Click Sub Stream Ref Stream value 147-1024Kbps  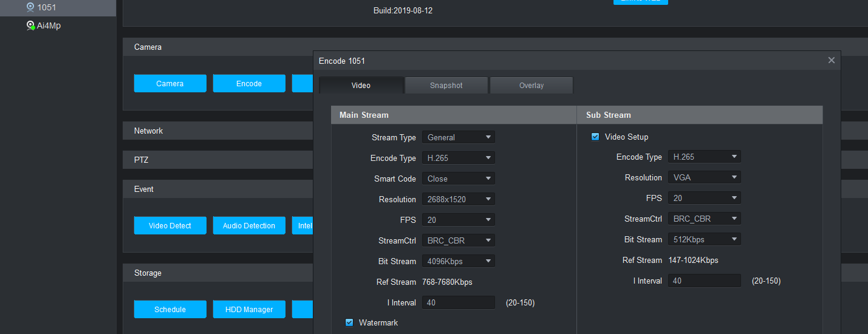click(x=693, y=260)
